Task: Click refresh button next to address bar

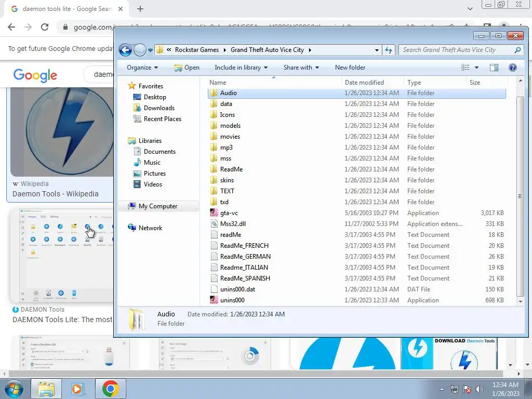Action: [389, 50]
